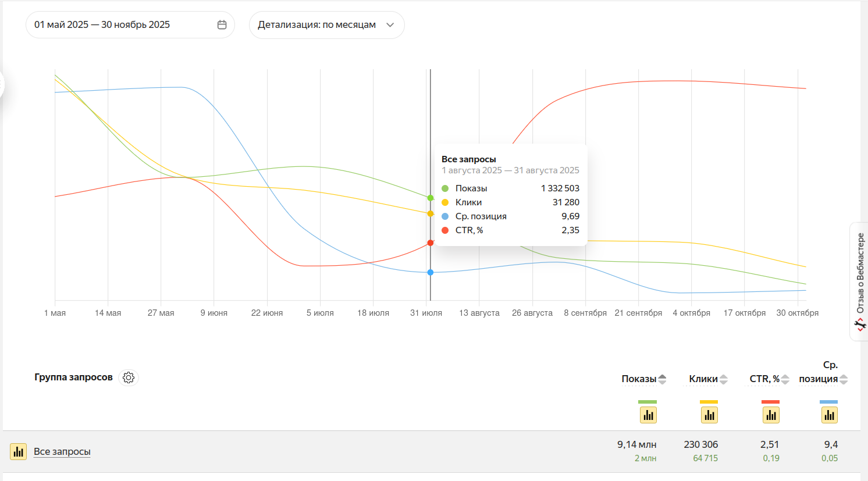Click the sort arrows next to Клики
The height and width of the screenshot is (481, 868).
pyautogui.click(x=724, y=379)
